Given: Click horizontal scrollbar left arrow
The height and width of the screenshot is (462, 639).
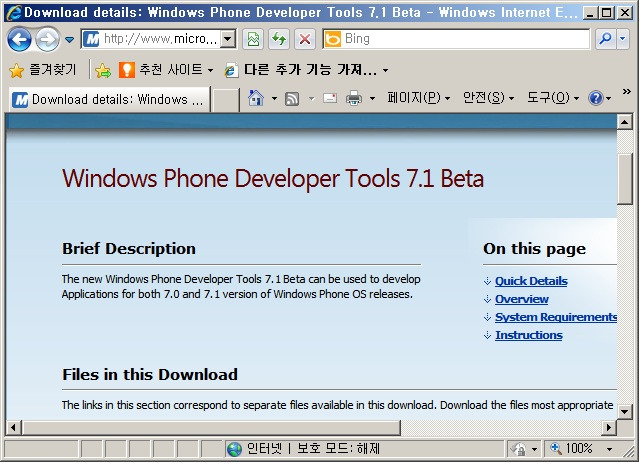Looking at the screenshot, I should click(13, 427).
